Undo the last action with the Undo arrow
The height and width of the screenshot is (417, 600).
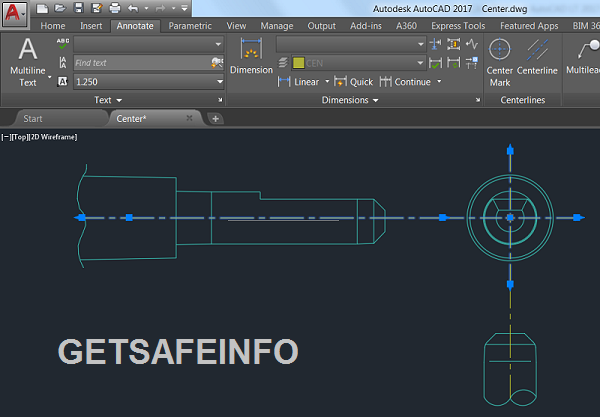[133, 8]
